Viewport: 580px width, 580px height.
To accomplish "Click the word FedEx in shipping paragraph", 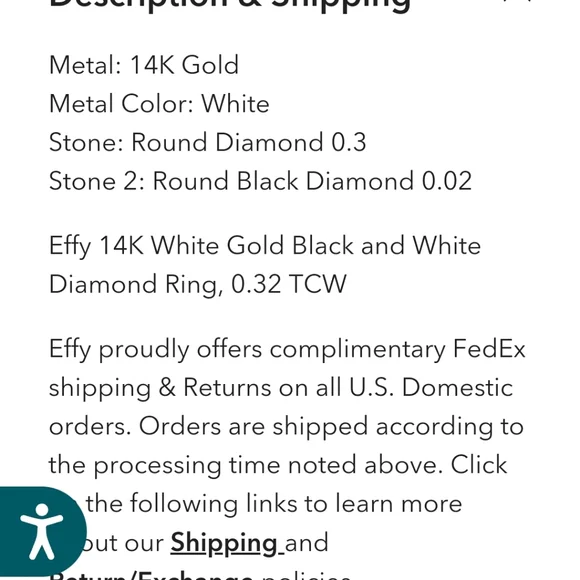I will click(x=489, y=349).
